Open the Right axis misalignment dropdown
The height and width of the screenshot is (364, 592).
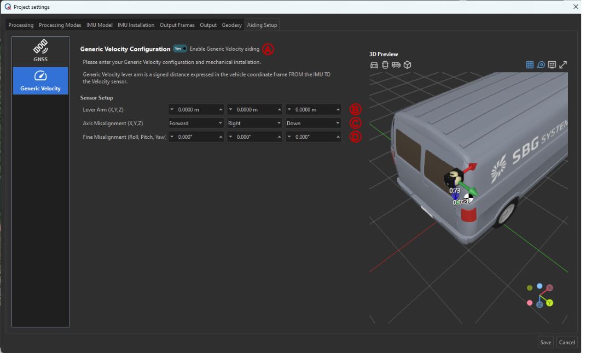coord(254,124)
